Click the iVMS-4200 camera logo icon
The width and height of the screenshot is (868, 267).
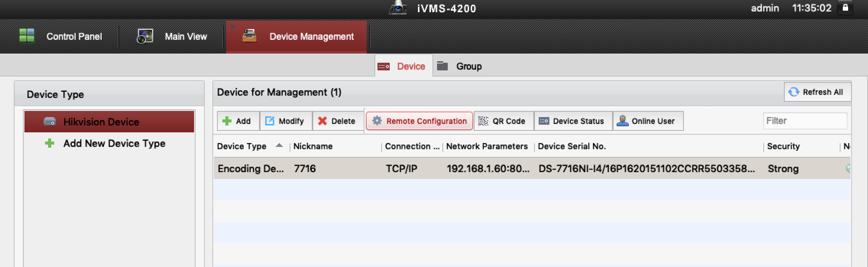[x=398, y=8]
